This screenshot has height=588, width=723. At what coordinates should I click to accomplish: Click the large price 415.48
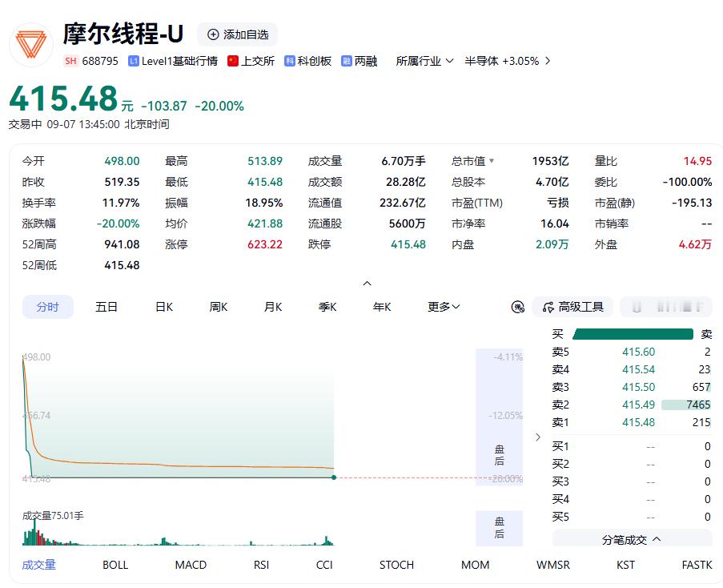[x=63, y=99]
